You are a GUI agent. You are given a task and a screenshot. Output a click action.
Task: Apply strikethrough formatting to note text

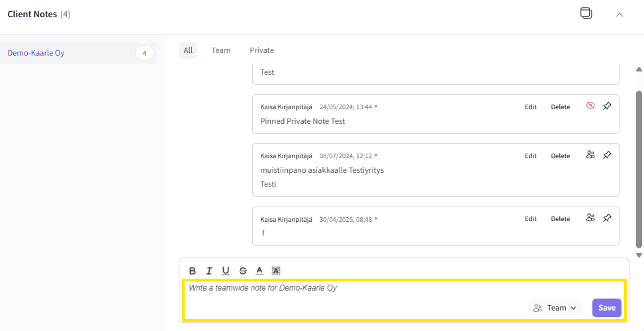[243, 271]
